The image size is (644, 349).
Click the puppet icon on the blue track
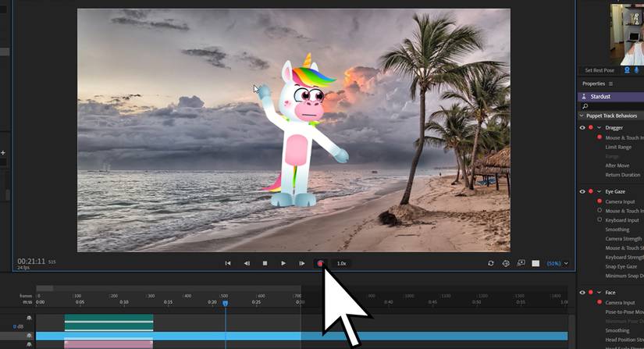[29, 336]
